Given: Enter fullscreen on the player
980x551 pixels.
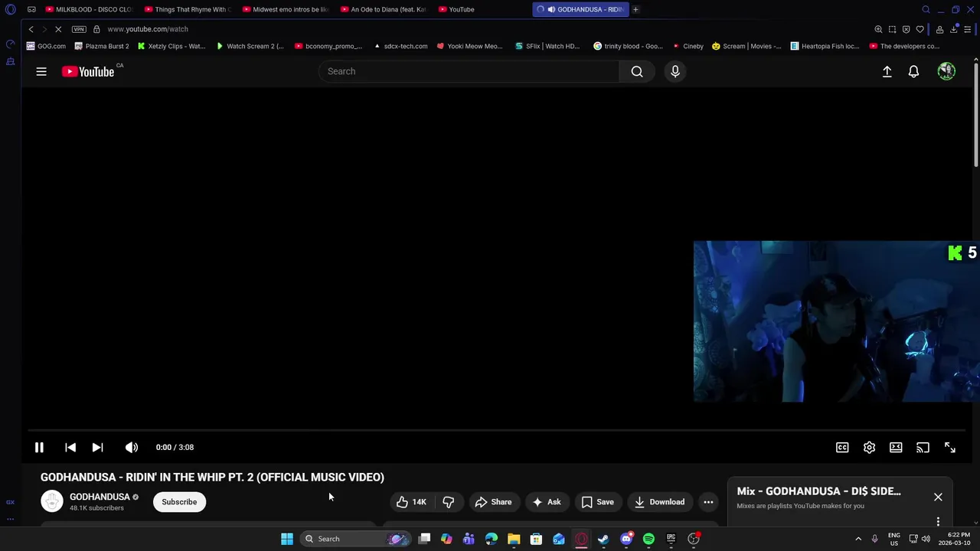Looking at the screenshot, I should (x=949, y=448).
